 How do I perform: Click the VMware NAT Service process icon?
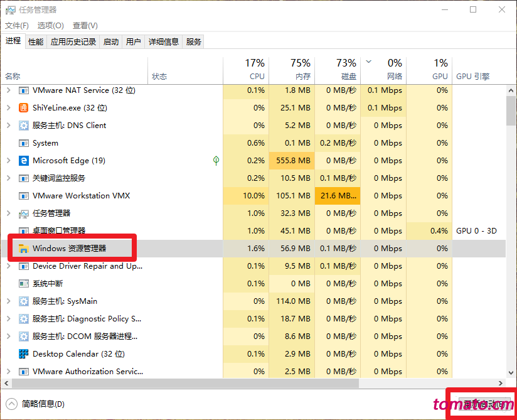click(23, 90)
